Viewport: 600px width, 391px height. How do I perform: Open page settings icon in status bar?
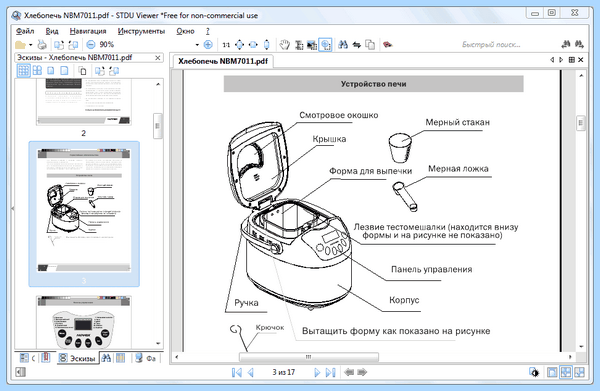534,372
